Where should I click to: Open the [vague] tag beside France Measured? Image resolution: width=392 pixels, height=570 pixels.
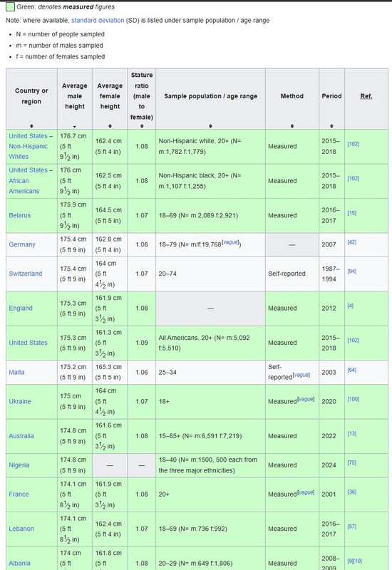[306, 492]
